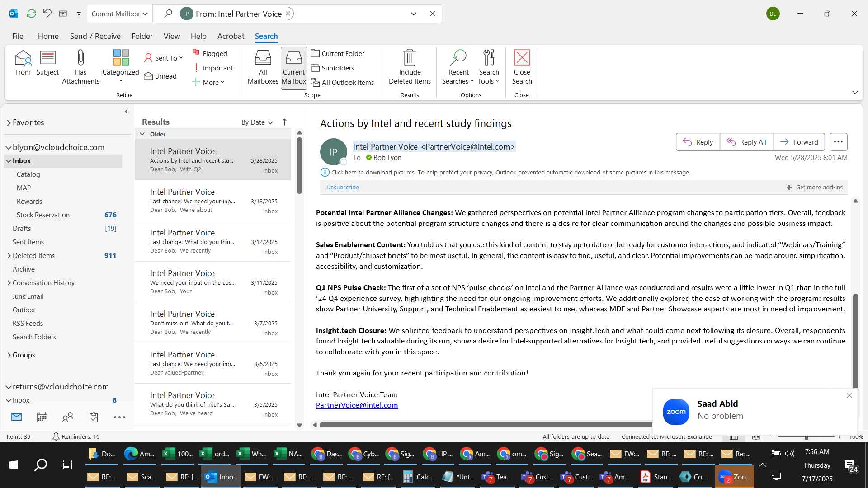The height and width of the screenshot is (488, 868).
Task: Set scope to All Outlook Items
Action: pyautogui.click(x=342, y=82)
